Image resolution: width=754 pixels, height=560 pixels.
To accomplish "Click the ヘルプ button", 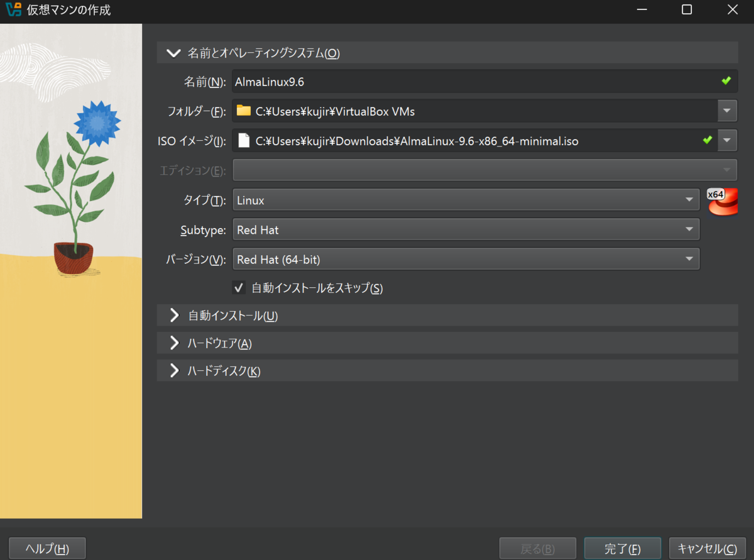I will click(x=47, y=549).
